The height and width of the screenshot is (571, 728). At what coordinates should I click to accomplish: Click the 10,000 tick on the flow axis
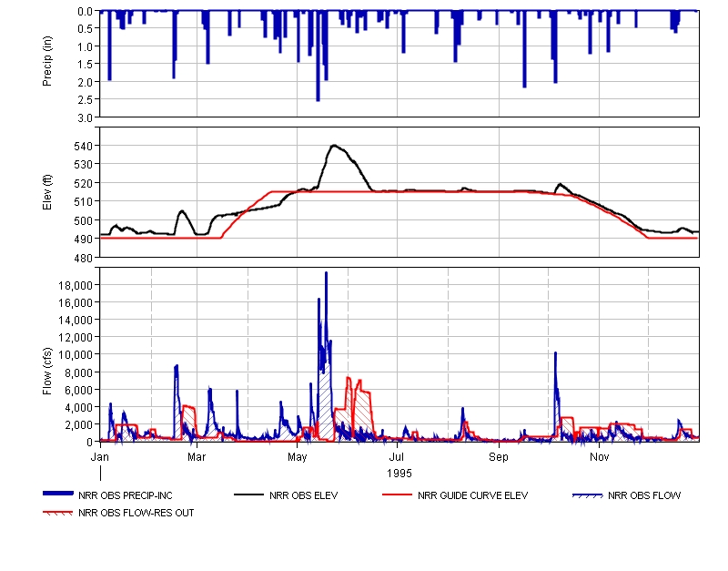click(76, 355)
